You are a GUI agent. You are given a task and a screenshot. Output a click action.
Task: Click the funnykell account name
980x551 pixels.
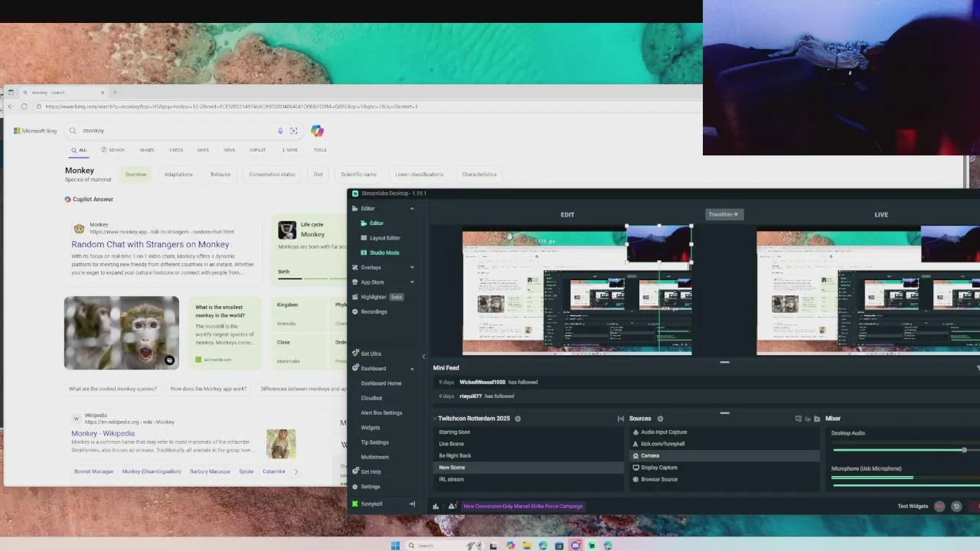[x=371, y=504]
